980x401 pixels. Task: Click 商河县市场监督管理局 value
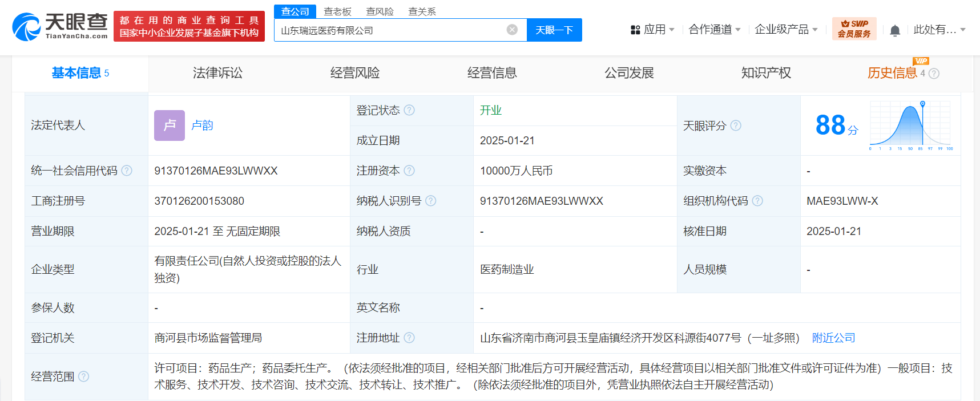coord(208,338)
